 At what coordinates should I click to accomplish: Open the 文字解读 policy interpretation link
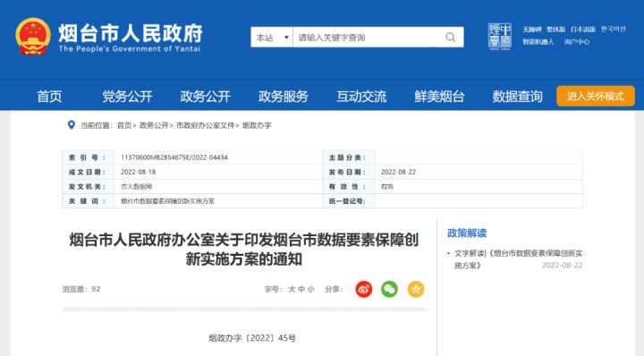coord(518,259)
